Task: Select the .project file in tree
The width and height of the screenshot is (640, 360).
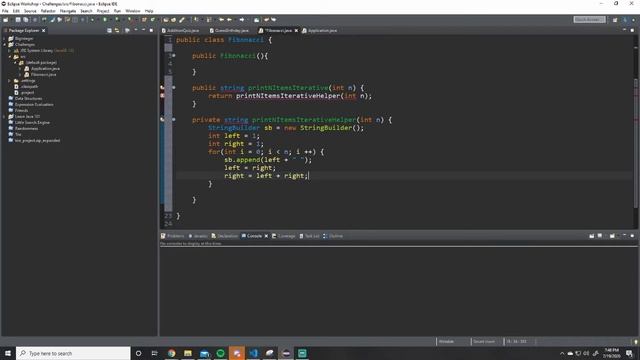Action: point(25,93)
